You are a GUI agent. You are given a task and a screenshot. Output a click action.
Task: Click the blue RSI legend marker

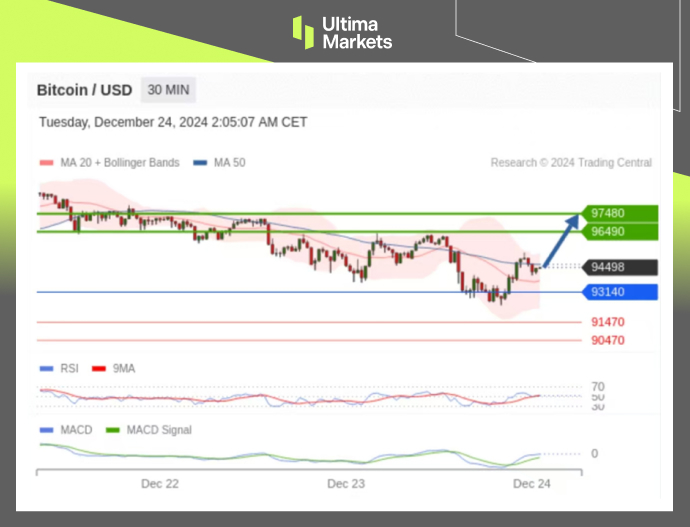click(45, 369)
